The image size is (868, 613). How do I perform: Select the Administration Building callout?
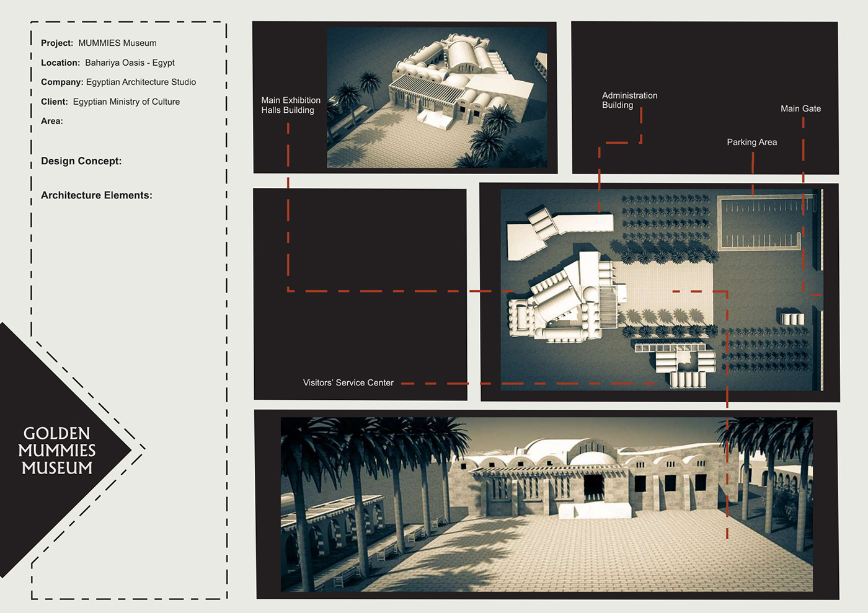pyautogui.click(x=629, y=100)
